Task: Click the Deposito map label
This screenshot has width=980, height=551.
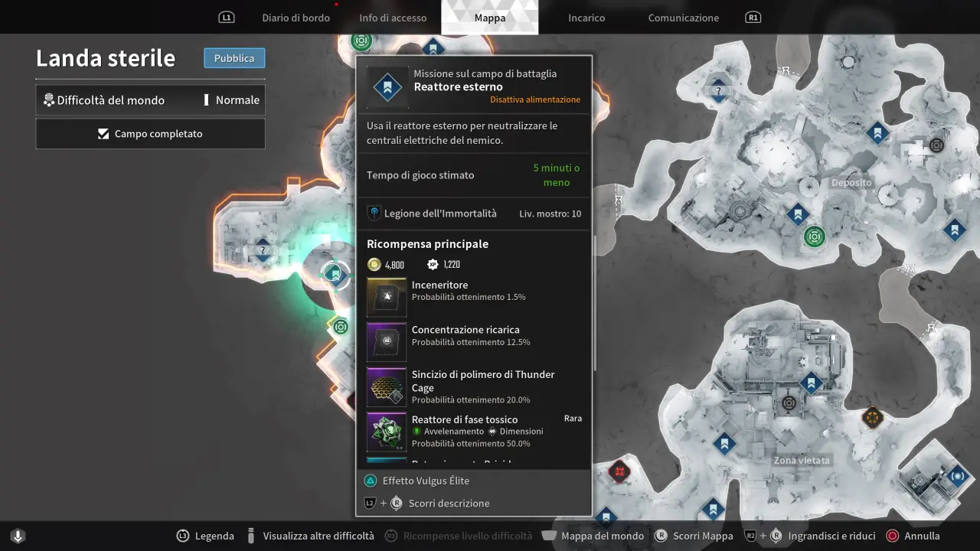Action: coord(851,183)
